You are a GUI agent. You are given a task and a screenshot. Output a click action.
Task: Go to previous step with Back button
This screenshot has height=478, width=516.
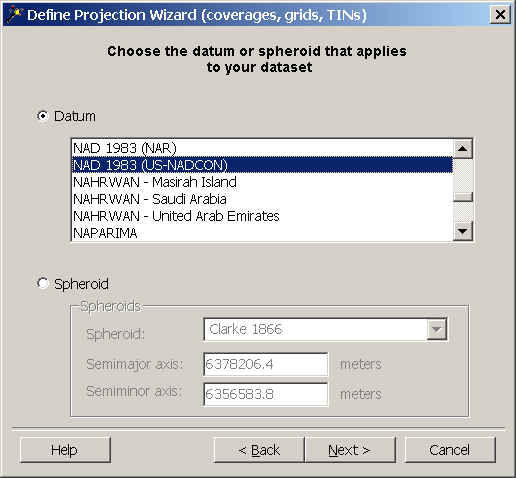[x=259, y=450]
